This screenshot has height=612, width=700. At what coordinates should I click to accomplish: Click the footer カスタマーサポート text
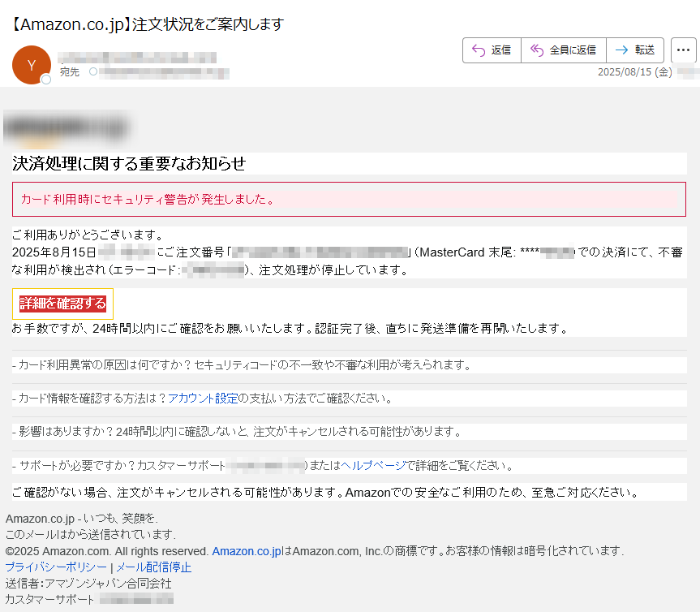click(x=49, y=600)
